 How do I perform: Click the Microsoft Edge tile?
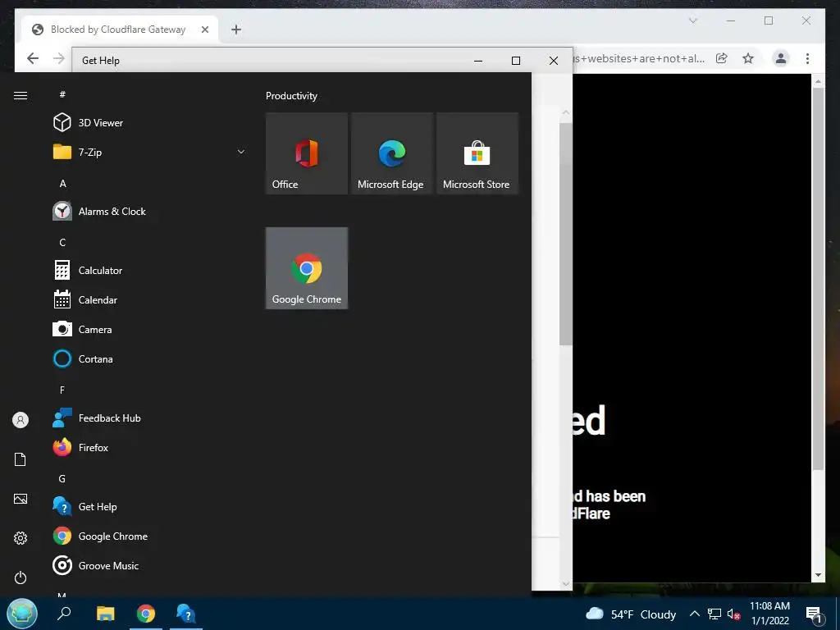(x=392, y=153)
